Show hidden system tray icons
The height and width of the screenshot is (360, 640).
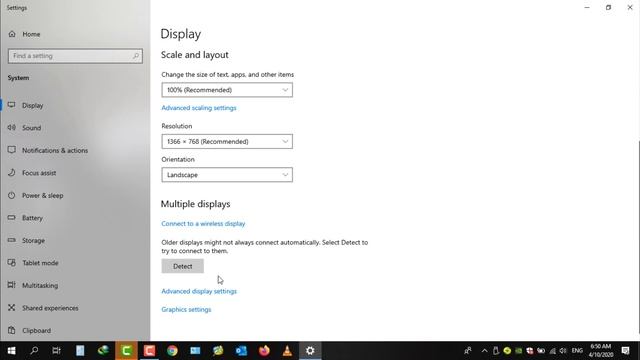484,351
